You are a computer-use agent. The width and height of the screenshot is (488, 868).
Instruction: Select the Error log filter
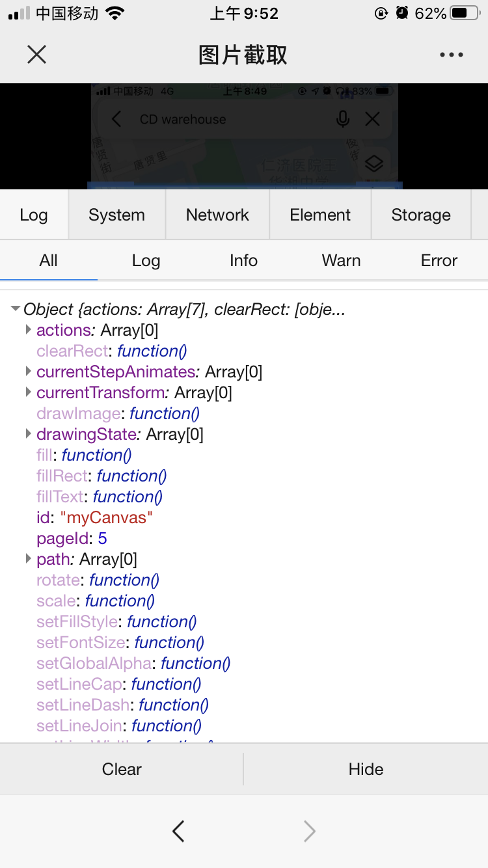439,260
